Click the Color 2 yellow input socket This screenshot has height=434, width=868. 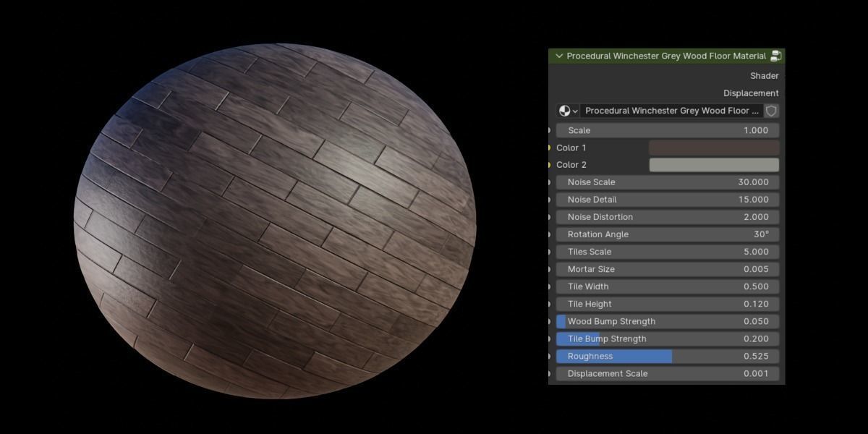click(549, 165)
